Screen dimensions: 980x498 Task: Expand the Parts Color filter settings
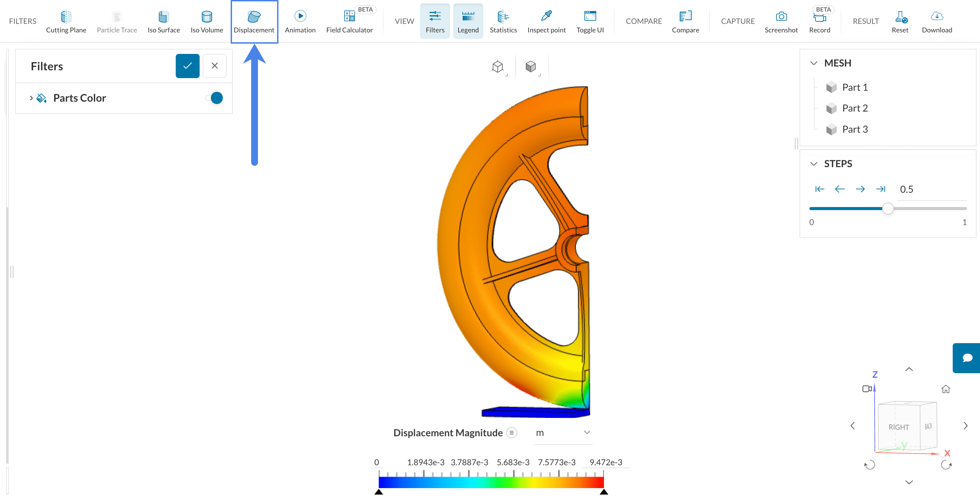31,98
